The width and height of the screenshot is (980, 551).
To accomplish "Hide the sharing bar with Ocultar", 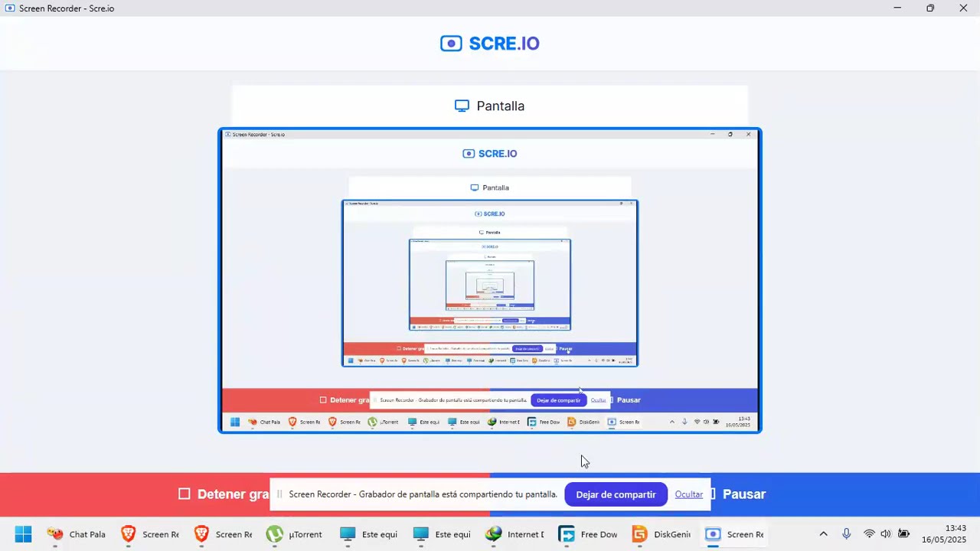I will coord(688,494).
